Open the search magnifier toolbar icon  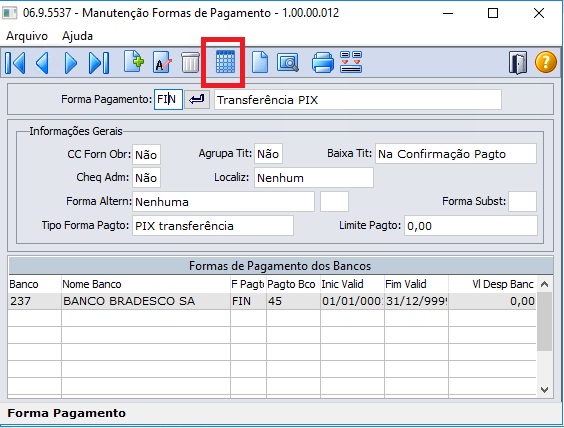(288, 63)
